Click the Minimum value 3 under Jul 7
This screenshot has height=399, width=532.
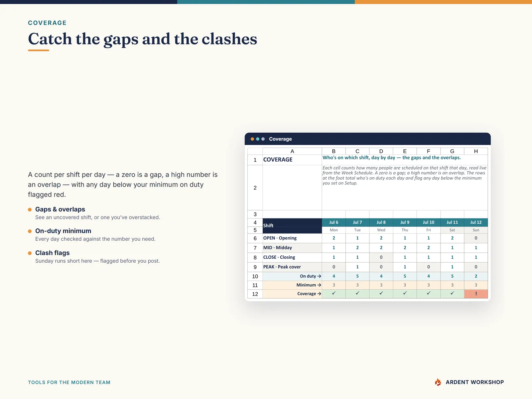coord(357,285)
